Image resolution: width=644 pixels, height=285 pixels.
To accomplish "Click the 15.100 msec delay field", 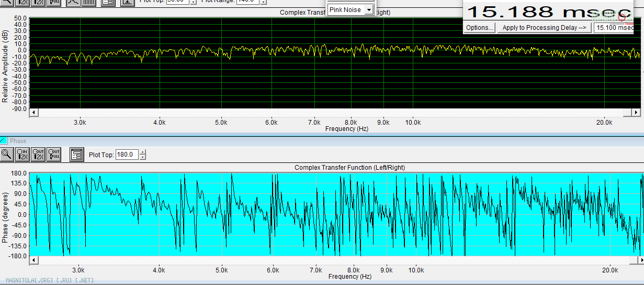I will tap(614, 28).
